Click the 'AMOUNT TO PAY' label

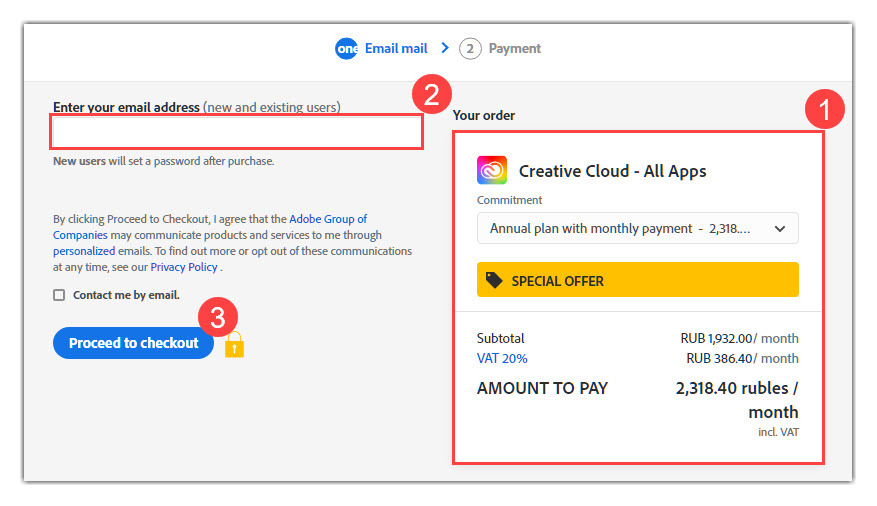[542, 388]
